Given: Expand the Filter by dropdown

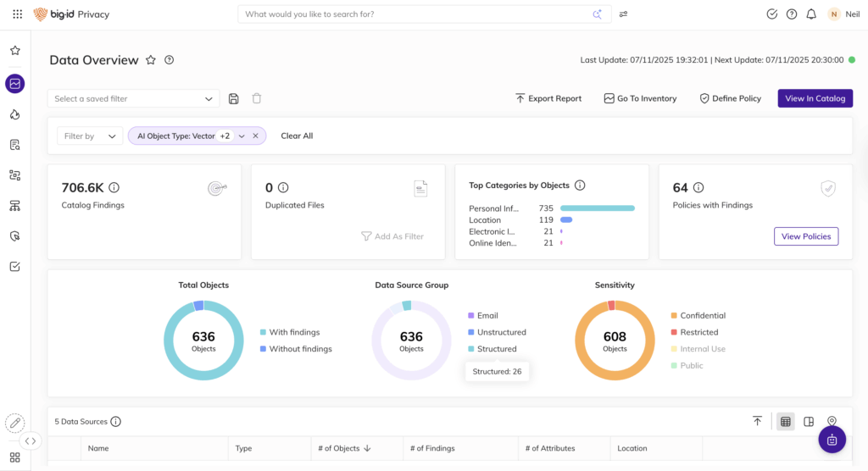Looking at the screenshot, I should pyautogui.click(x=90, y=136).
